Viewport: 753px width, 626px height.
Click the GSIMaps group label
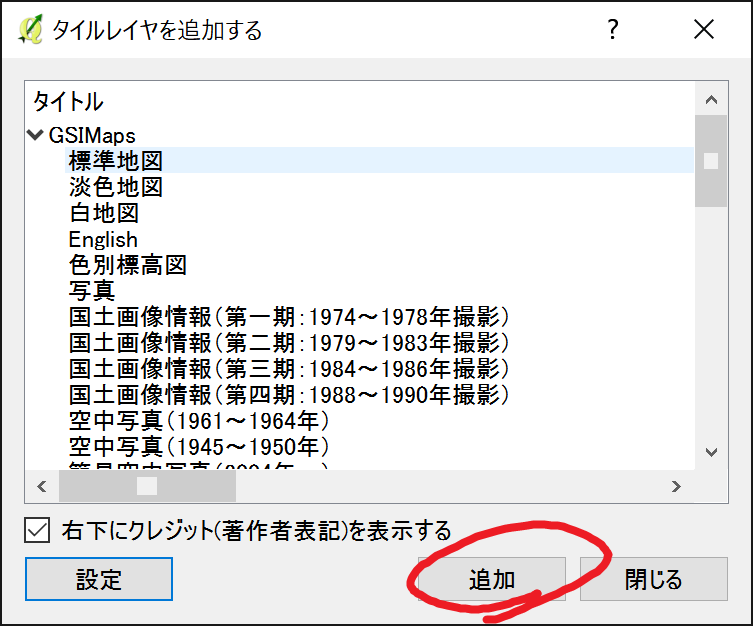tap(92, 135)
